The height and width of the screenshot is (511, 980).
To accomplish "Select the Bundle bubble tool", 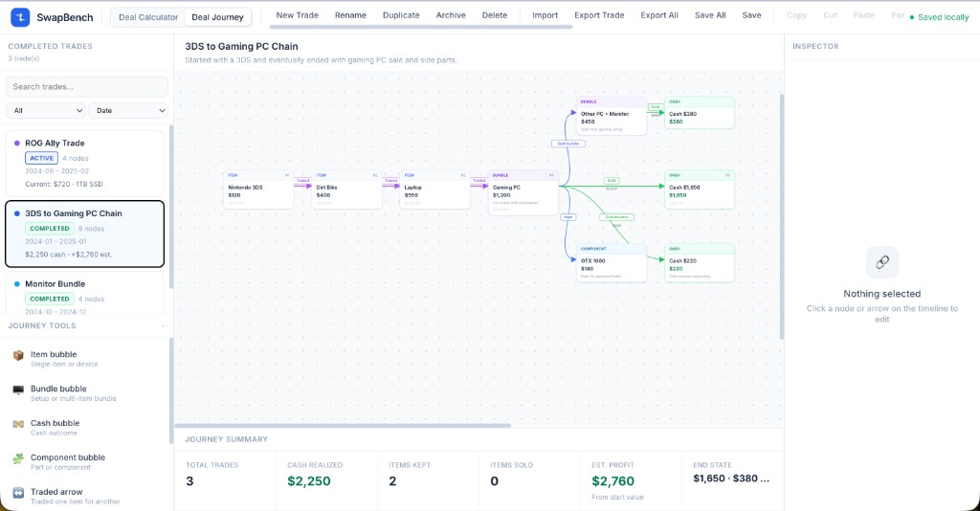I will [x=85, y=392].
